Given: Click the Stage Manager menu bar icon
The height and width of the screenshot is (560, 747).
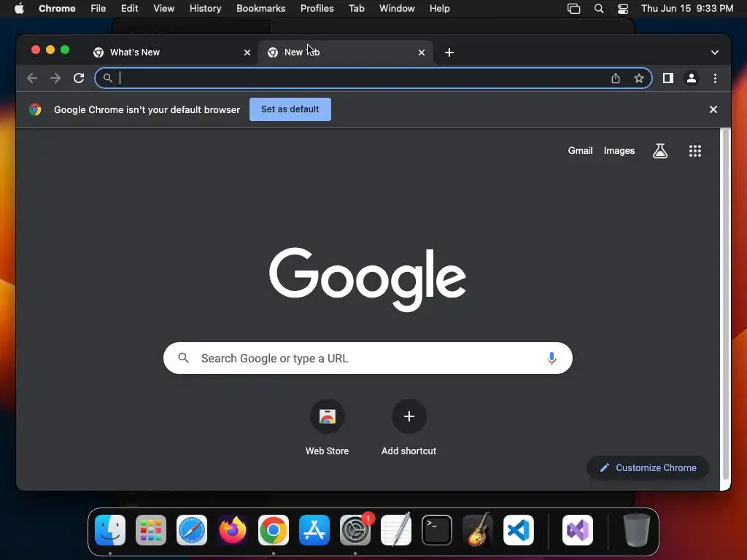Looking at the screenshot, I should pos(573,9).
